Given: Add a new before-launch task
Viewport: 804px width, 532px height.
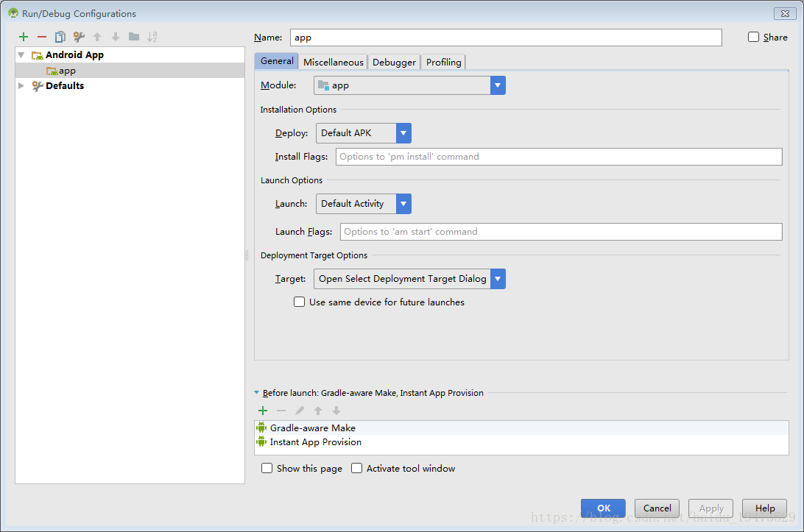Looking at the screenshot, I should coord(263,411).
